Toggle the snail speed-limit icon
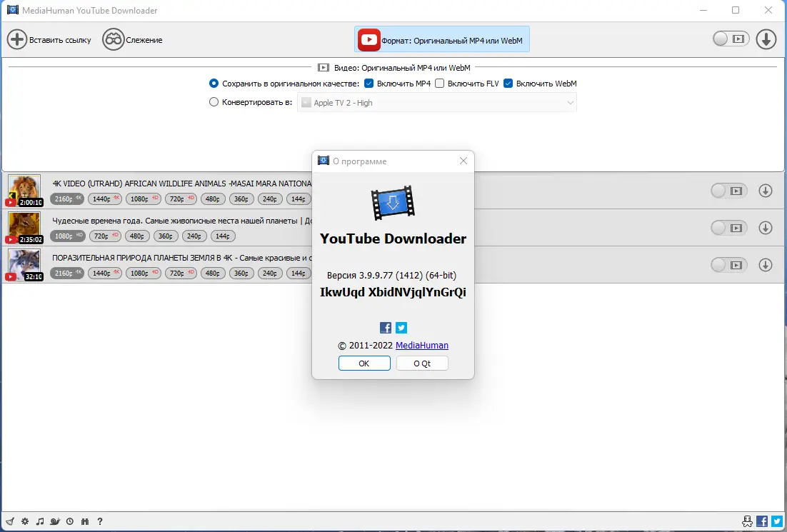The image size is (787, 532). (55, 521)
